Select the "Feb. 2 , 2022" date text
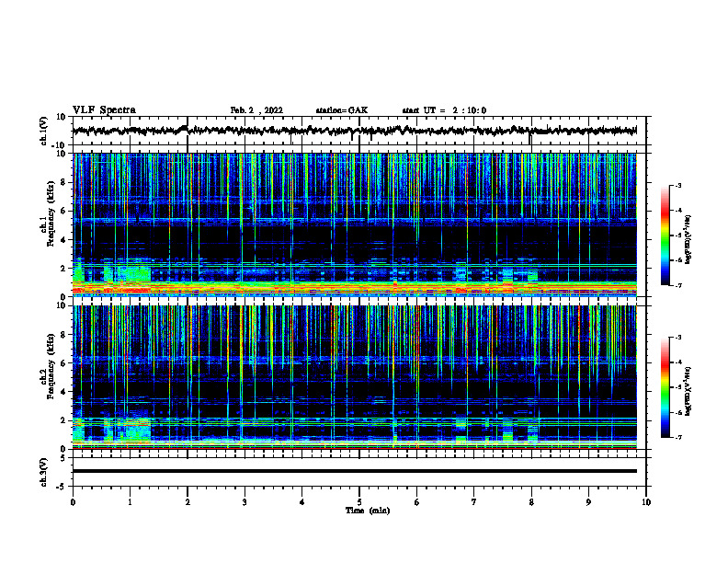 (256, 110)
